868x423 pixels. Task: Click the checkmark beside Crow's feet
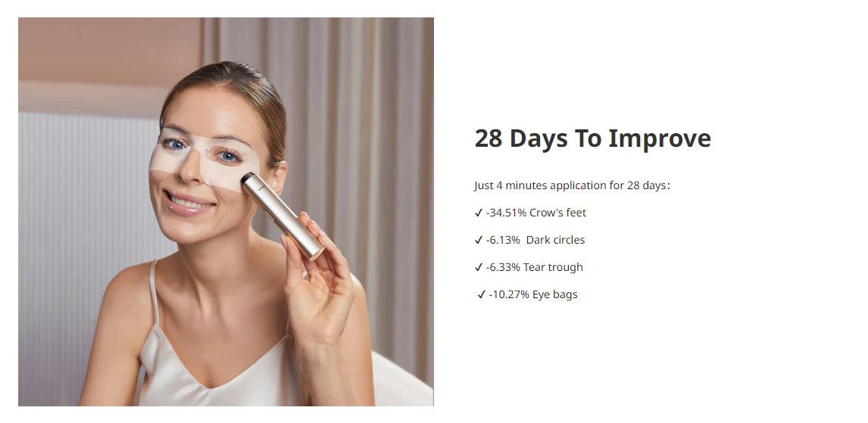479,213
